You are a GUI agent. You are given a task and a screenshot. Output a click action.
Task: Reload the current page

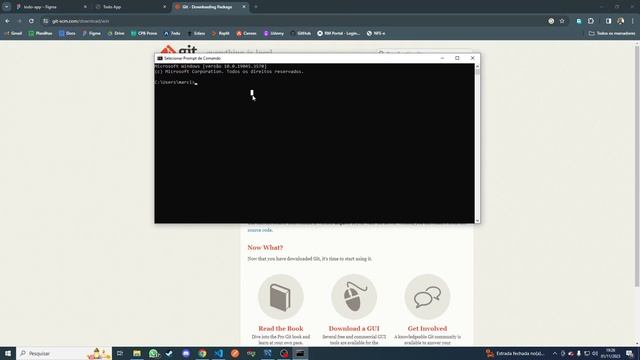point(31,21)
